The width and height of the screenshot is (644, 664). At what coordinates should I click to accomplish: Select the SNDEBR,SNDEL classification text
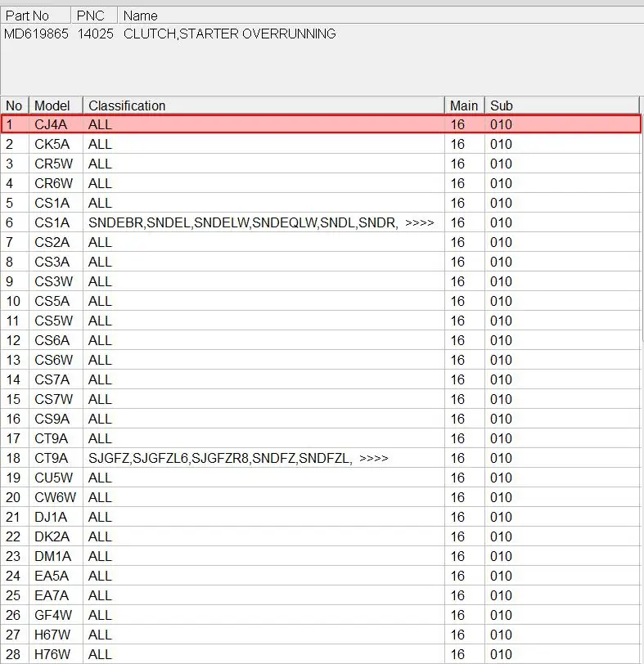243,222
